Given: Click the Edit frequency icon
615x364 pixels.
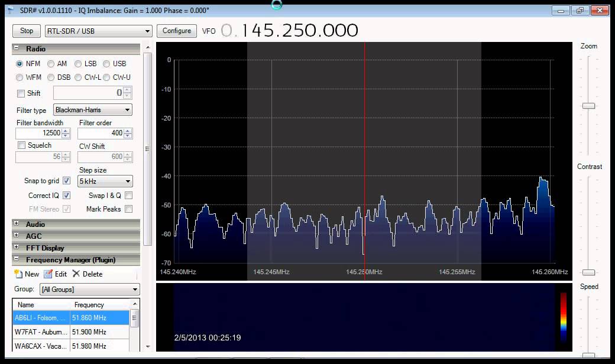Looking at the screenshot, I should 48,274.
